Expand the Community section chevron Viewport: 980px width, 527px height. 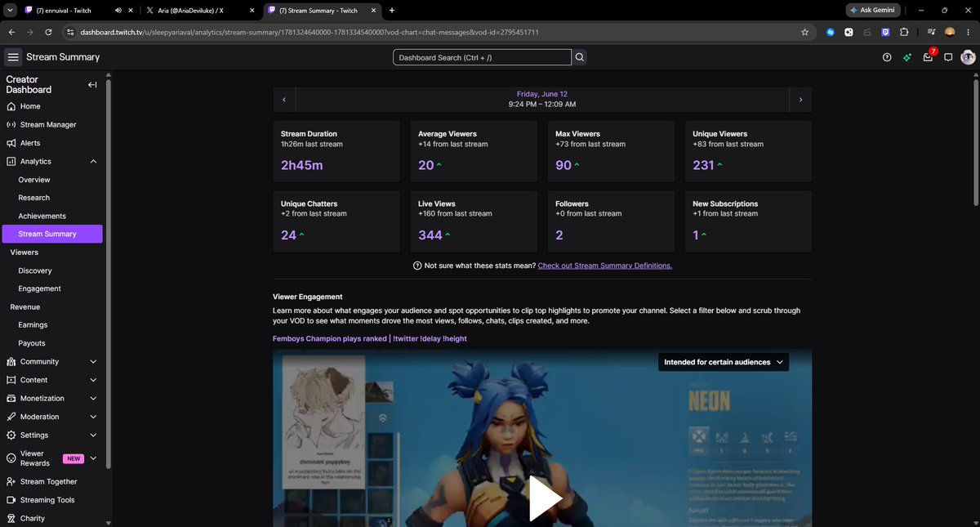[x=93, y=362]
